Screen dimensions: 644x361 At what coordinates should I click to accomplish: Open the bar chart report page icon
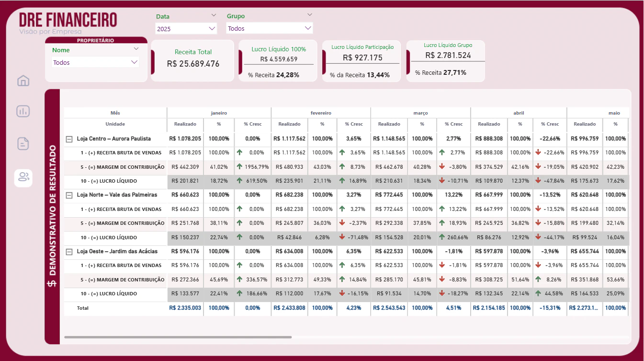tap(23, 112)
